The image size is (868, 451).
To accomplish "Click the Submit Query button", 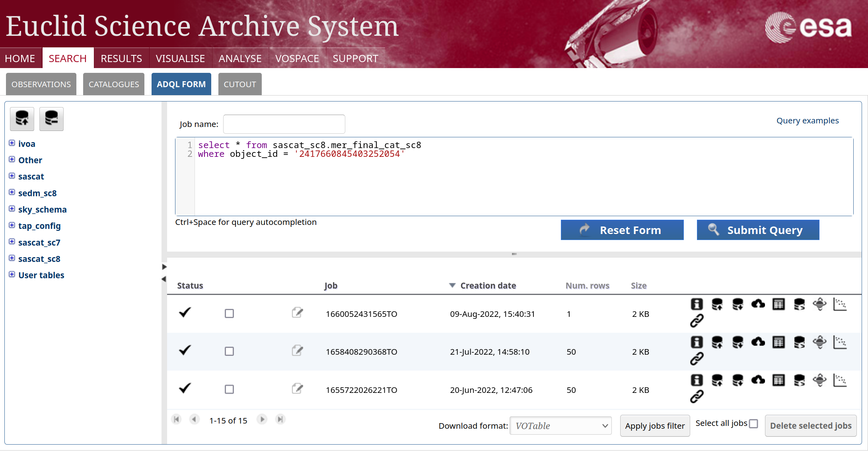I will [758, 230].
